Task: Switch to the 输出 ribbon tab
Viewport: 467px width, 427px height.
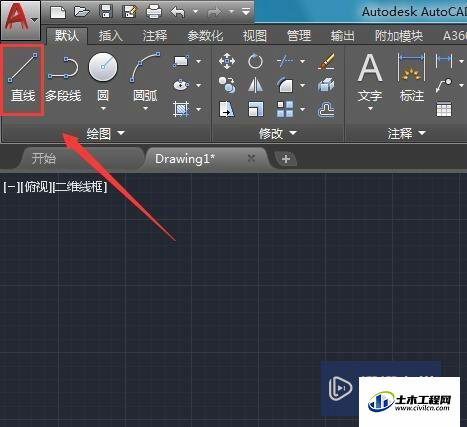Action: tap(342, 36)
